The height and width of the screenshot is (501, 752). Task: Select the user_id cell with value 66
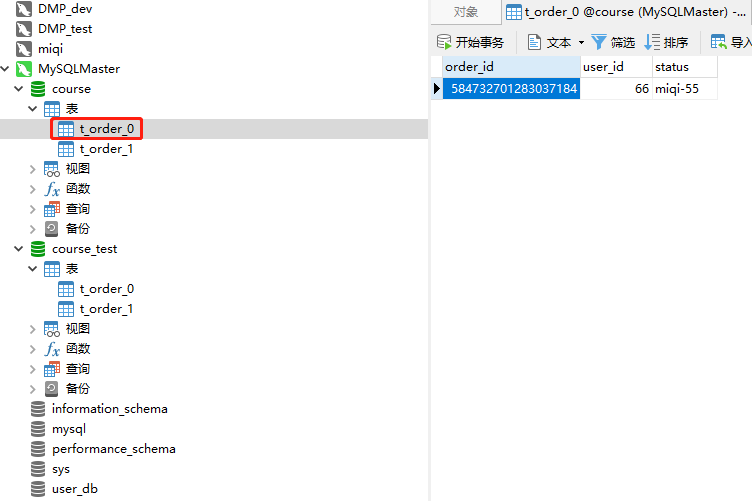(616, 89)
